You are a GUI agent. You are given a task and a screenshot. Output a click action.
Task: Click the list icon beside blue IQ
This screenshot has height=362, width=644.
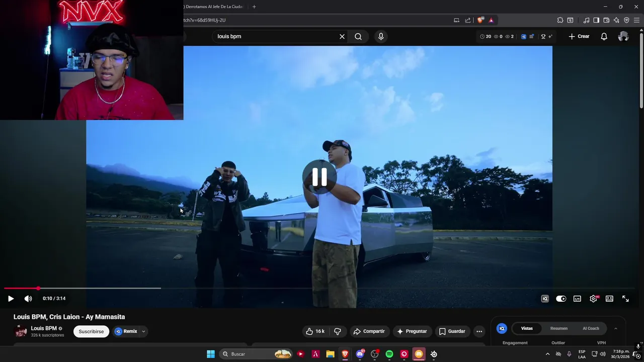point(532,36)
